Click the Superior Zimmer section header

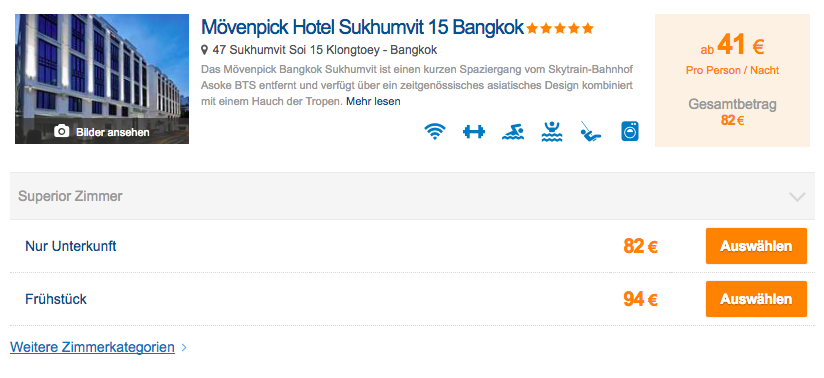click(411, 196)
